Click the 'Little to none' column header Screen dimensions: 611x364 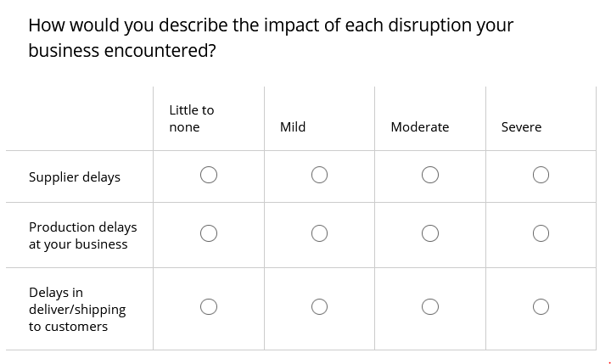pos(191,119)
